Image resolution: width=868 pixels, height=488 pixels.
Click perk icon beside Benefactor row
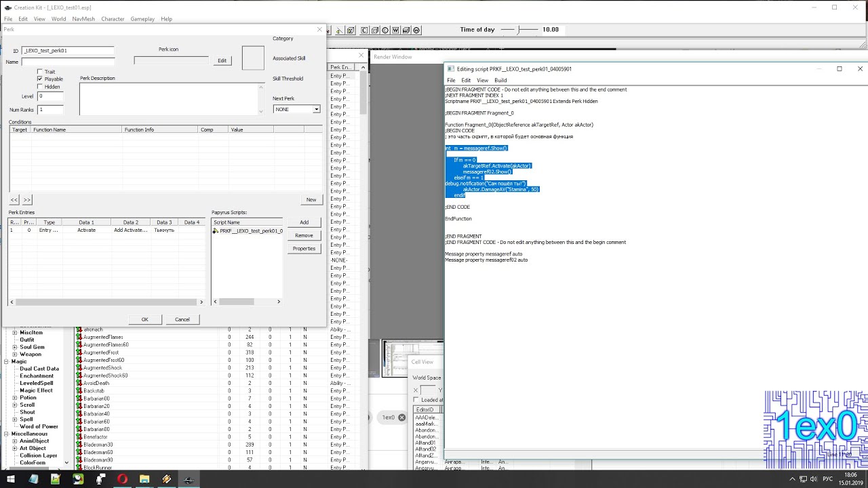point(79,436)
